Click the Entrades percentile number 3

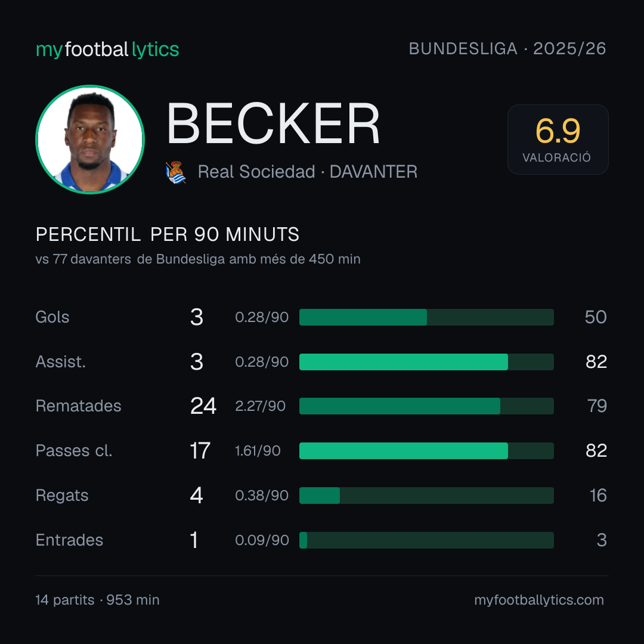coord(602,540)
